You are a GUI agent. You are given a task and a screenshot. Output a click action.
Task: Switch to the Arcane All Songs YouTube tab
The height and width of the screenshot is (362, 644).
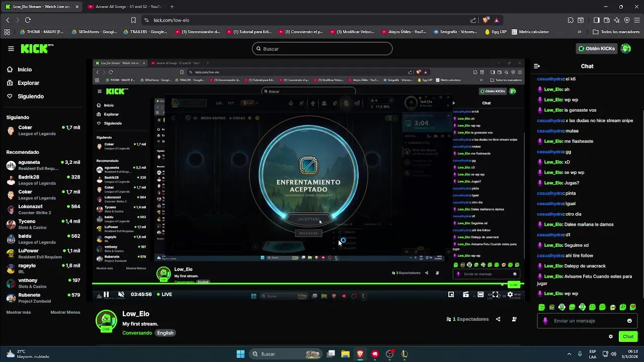coord(124,7)
